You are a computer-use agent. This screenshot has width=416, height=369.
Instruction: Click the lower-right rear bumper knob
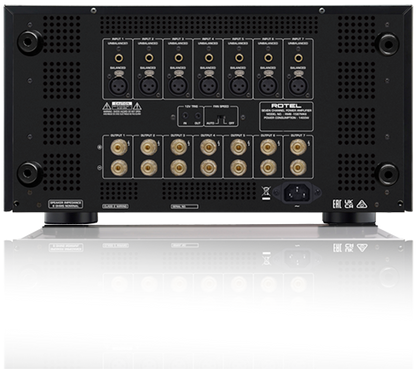(388, 174)
